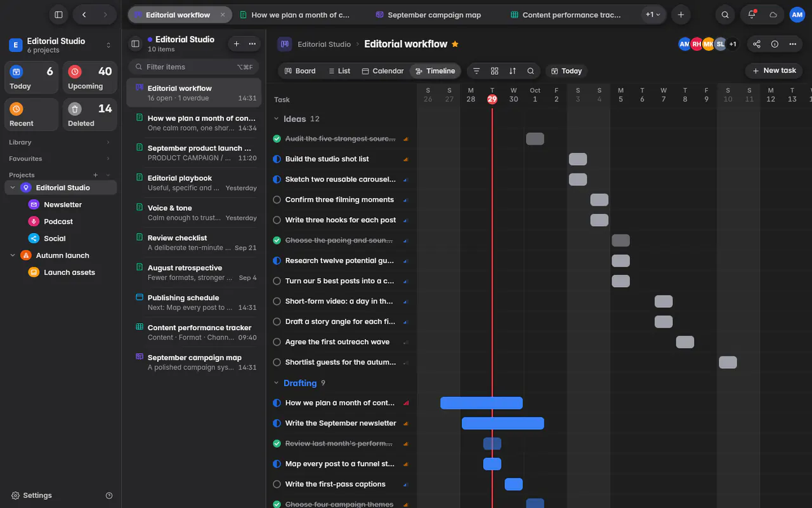The width and height of the screenshot is (812, 508).
Task: Open the search magnifier in top bar
Action: [x=725, y=15]
